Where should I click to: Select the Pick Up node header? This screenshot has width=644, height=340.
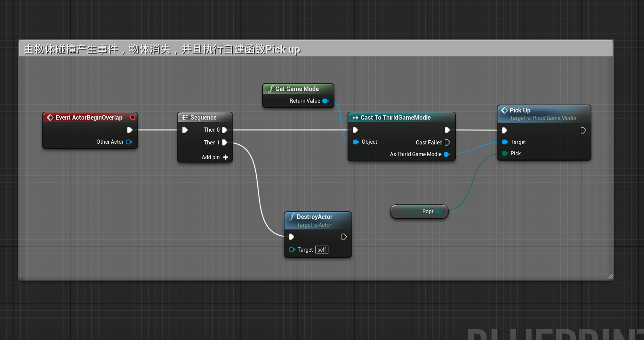click(x=544, y=114)
